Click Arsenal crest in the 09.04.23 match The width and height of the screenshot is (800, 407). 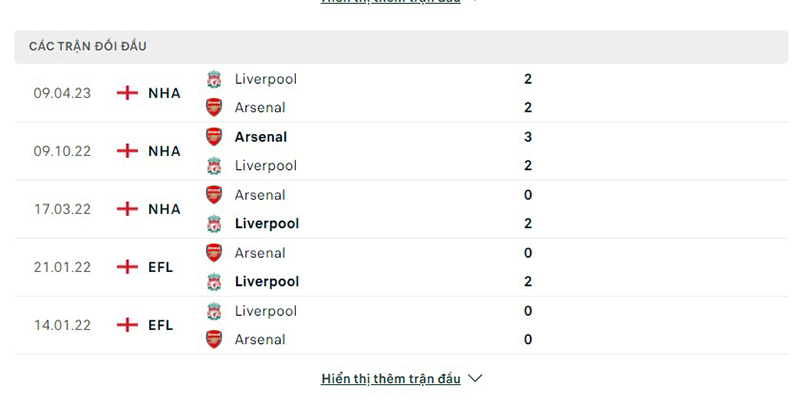click(x=214, y=107)
